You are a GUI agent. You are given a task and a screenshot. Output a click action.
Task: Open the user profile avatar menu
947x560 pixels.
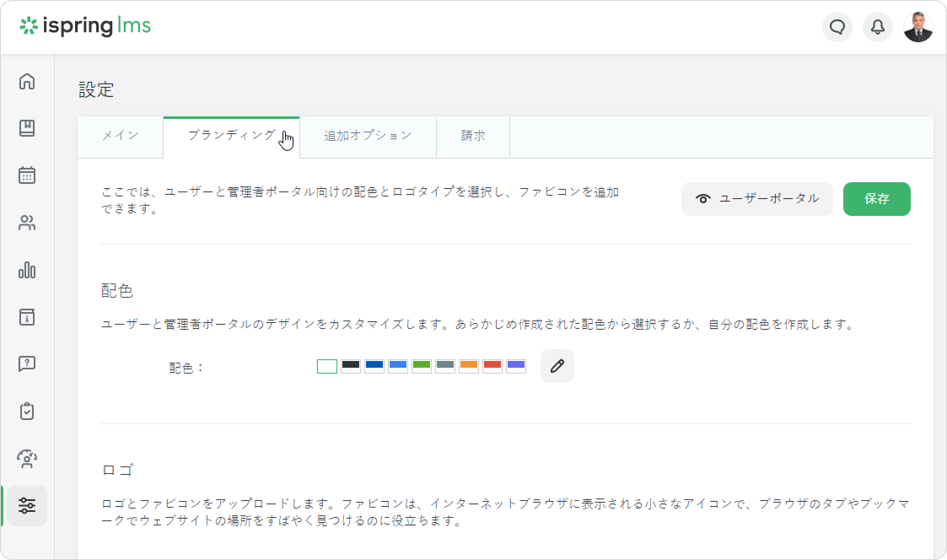[x=918, y=27]
